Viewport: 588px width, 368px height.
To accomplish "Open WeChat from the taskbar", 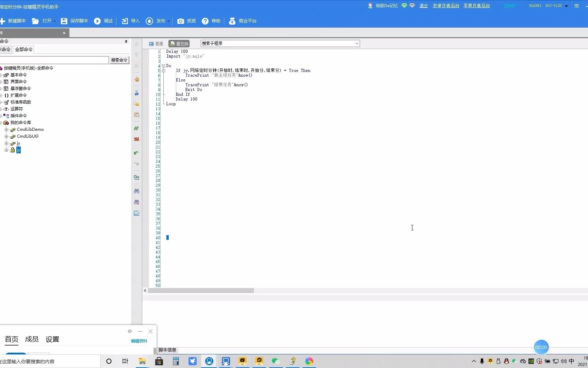I will (276, 361).
